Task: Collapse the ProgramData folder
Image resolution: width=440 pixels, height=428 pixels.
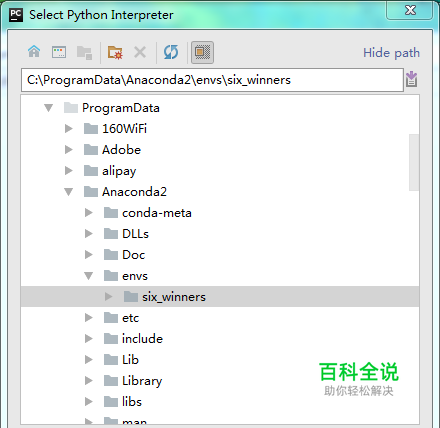Action: click(x=49, y=108)
